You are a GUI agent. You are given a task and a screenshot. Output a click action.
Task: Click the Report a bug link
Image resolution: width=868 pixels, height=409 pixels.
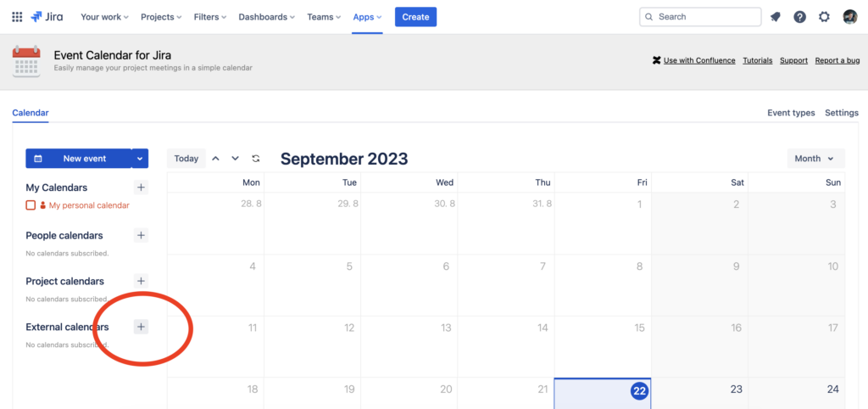tap(837, 60)
